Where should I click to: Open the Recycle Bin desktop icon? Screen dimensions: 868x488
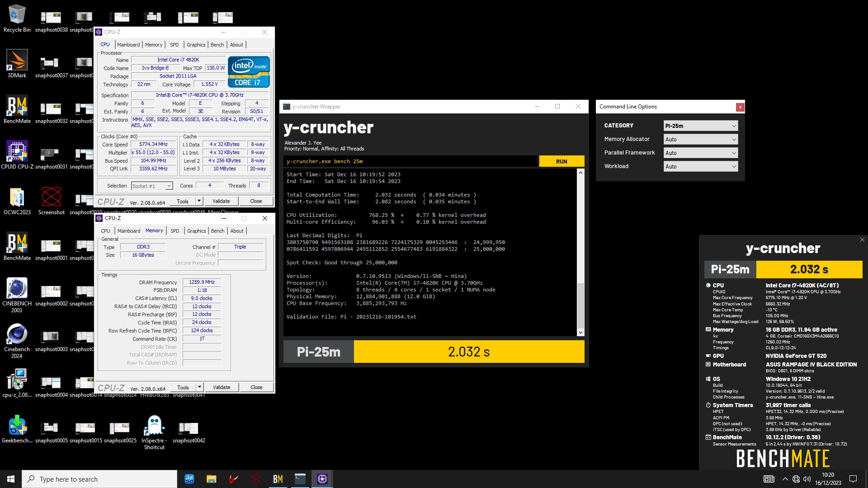(17, 19)
